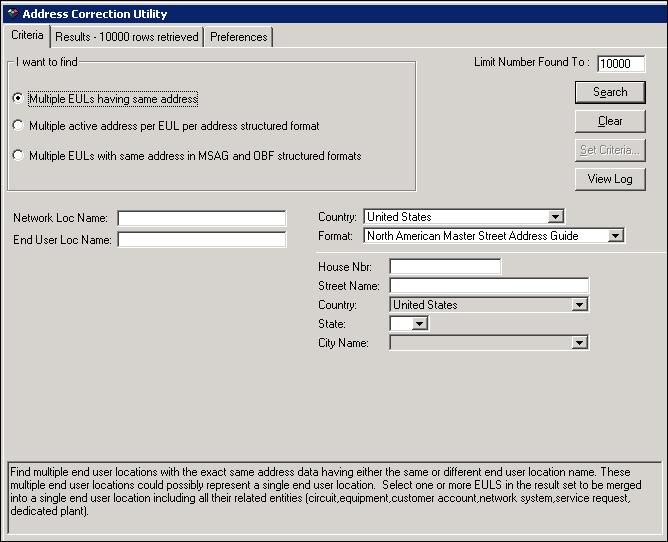668x542 pixels.
Task: Open the View Log button
Action: point(610,179)
